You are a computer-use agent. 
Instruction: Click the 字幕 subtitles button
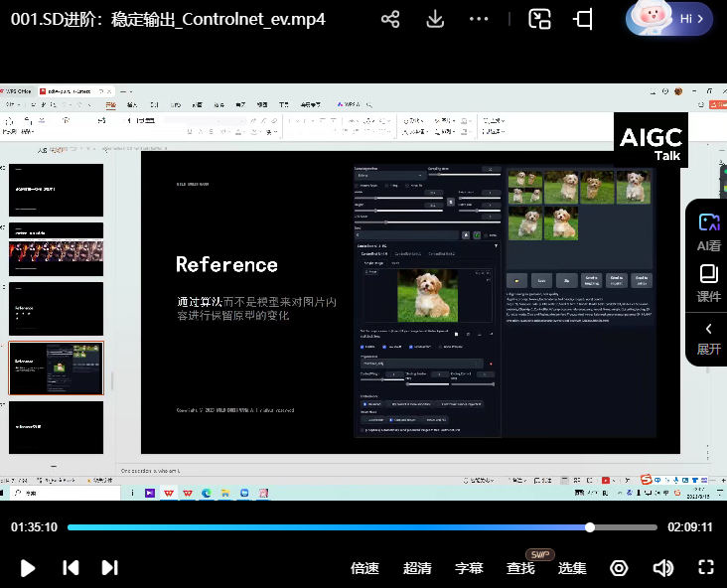(x=469, y=568)
